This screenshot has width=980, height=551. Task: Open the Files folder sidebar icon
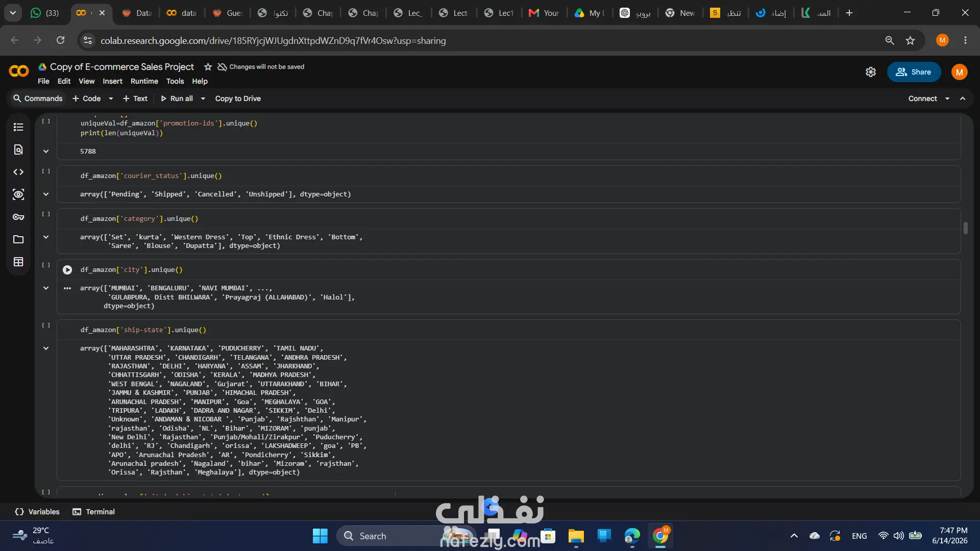coord(18,239)
